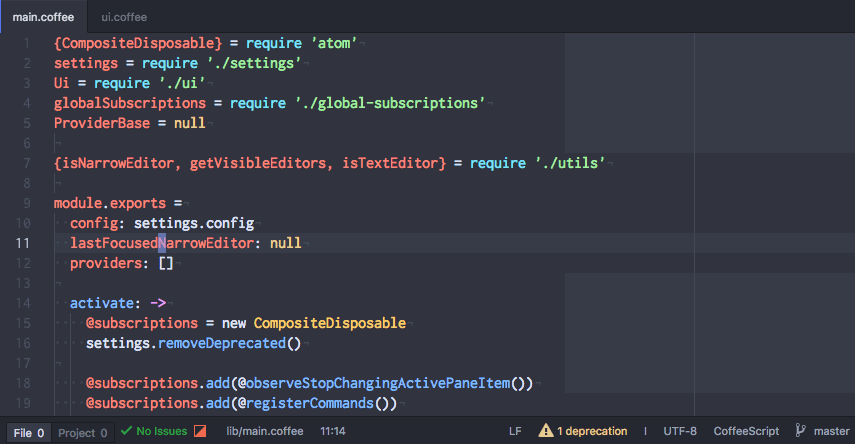Click the 'globalSubscriptions' variable
Screen dimensions: 855x444
(x=130, y=103)
